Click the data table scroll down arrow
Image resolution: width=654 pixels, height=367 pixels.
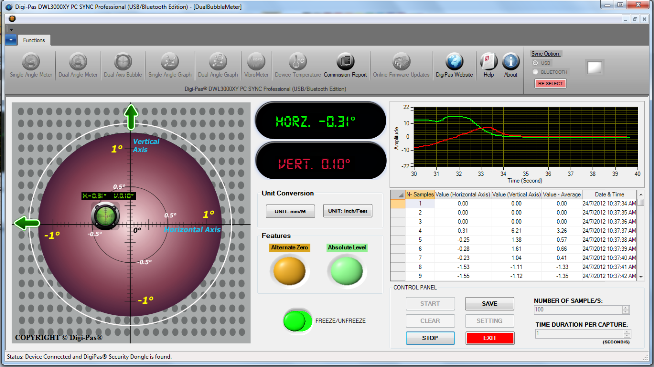641,277
